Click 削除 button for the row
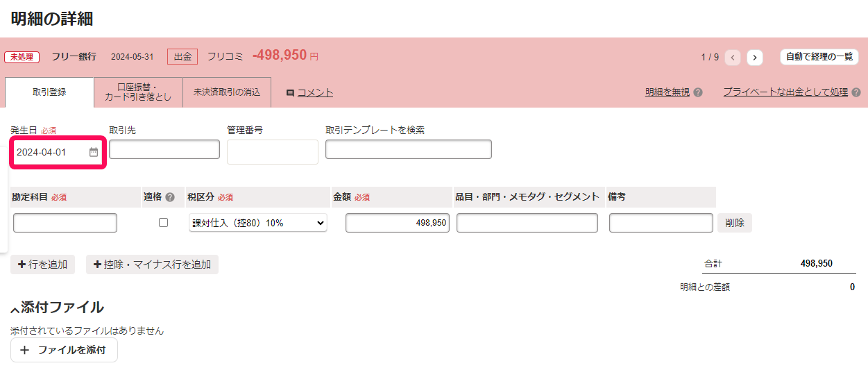Viewport: 868px width, 386px height. tap(735, 223)
